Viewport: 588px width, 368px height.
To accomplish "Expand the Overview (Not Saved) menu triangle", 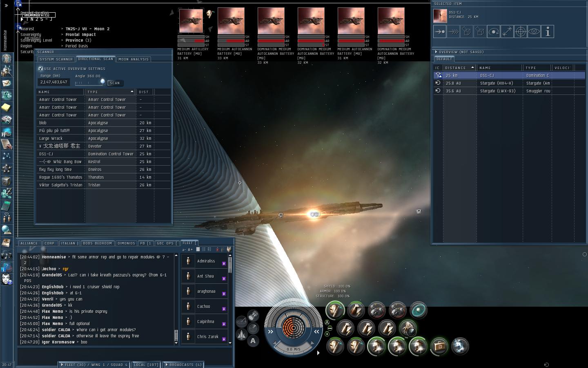I will tap(436, 52).
